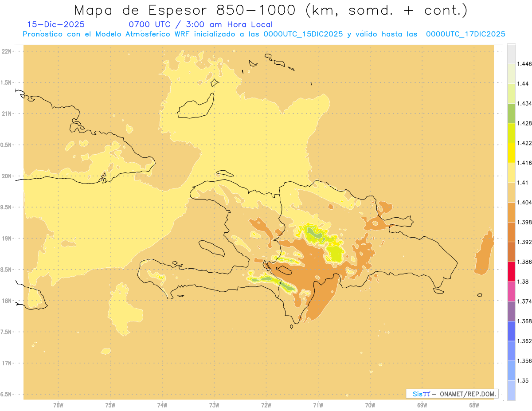This screenshot has height=411, width=532.
Task: Click the blue legend band between 1.368 and 1.362
Action: (511, 331)
